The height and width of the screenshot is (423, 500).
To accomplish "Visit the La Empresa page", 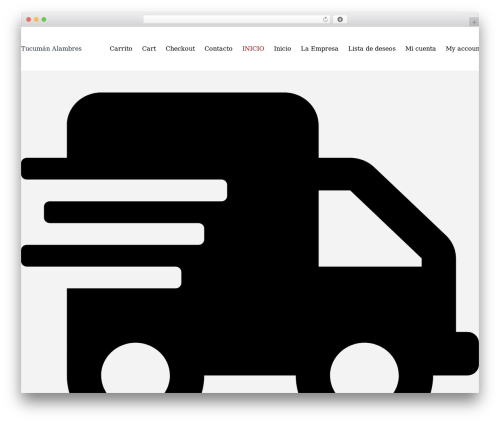I will coord(319,49).
